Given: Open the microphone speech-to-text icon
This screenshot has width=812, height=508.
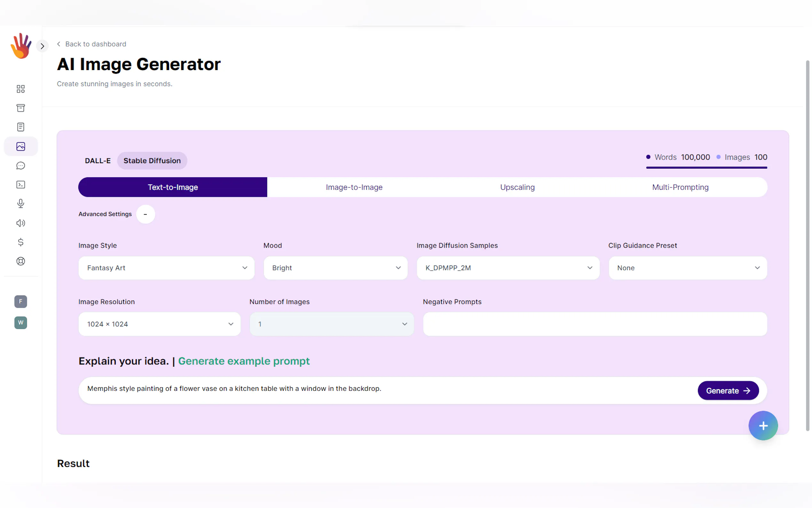Looking at the screenshot, I should pyautogui.click(x=20, y=203).
